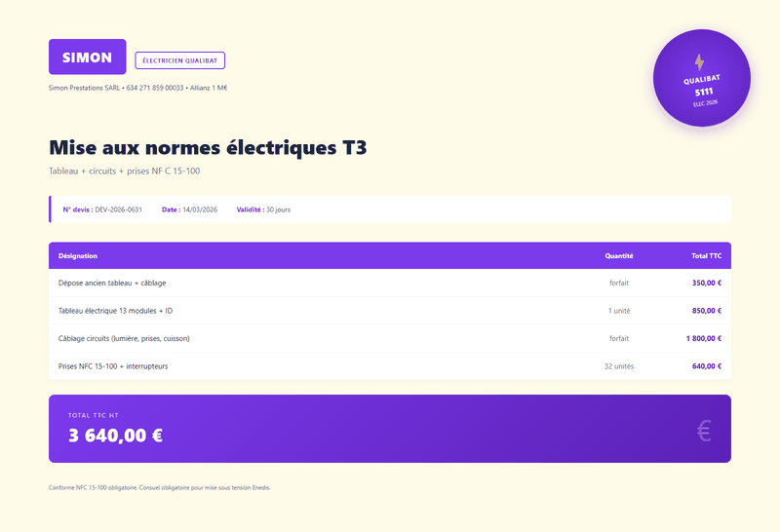Image resolution: width=780 pixels, height=532 pixels.
Task: Click the ÉLECTRICIEN QUALIBAT tag
Action: (x=180, y=60)
